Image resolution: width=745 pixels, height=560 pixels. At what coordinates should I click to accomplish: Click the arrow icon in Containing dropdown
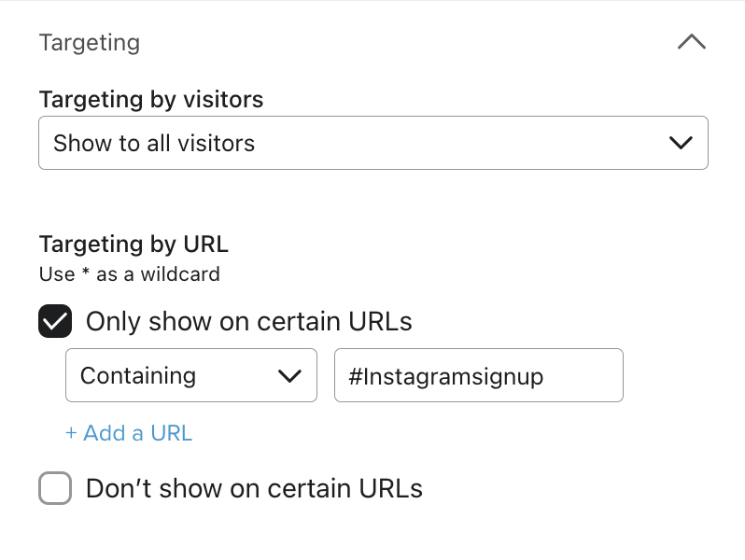[290, 376]
